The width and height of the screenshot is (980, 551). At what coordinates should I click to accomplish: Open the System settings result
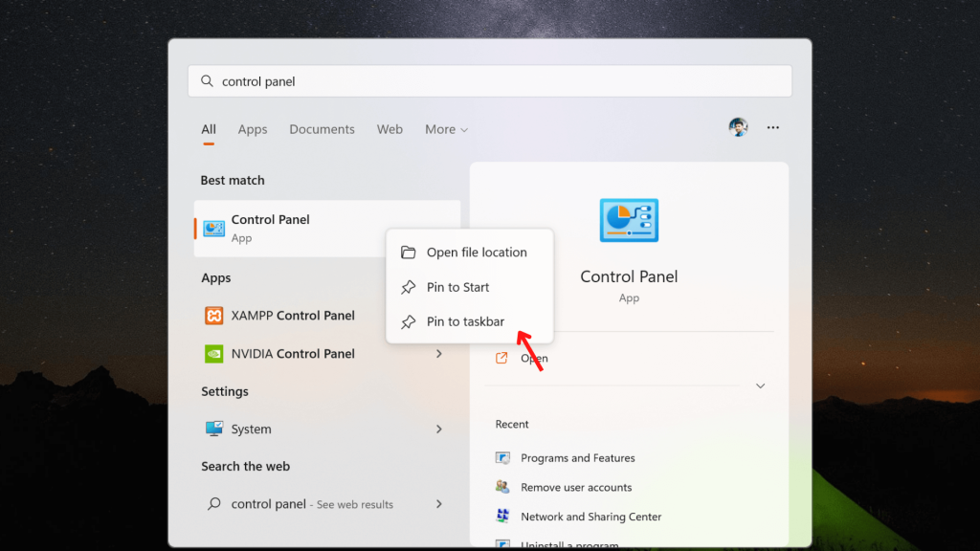pos(327,430)
